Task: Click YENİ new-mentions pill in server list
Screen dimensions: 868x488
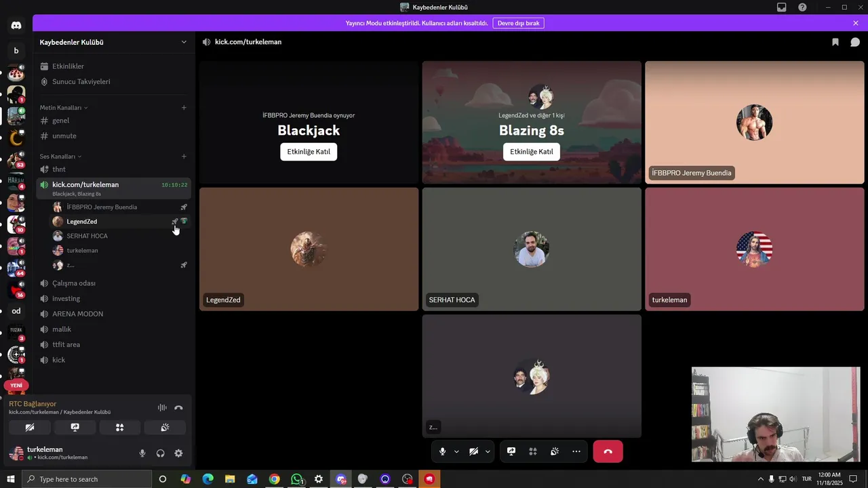Action: [x=16, y=385]
